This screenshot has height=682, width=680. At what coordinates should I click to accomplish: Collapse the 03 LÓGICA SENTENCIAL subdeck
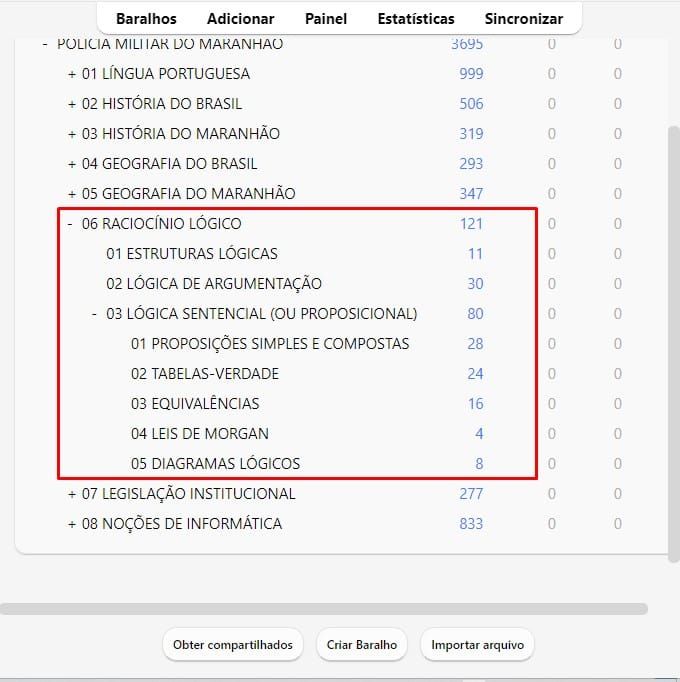coord(94,314)
